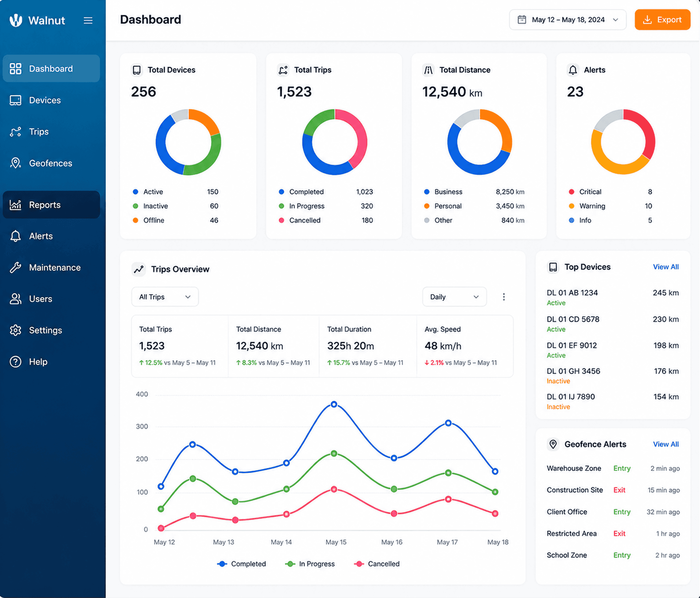Click the Alerts donut chart
700x598 pixels.
[623, 142]
